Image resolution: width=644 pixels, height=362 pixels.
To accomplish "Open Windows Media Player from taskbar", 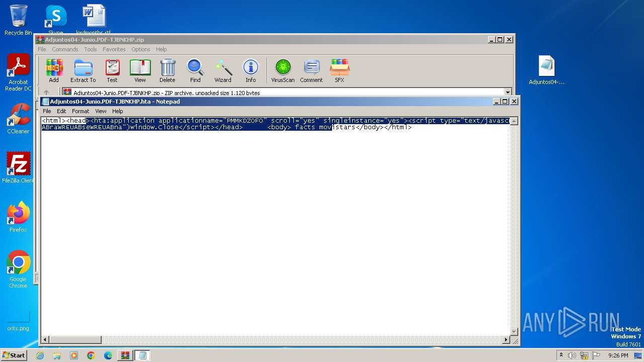I will coord(74,355).
